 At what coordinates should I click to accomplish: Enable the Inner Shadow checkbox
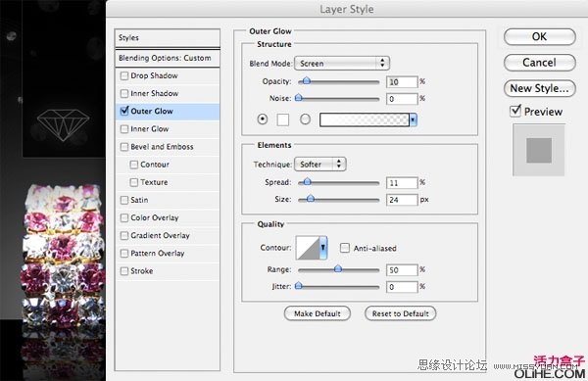[x=124, y=94]
